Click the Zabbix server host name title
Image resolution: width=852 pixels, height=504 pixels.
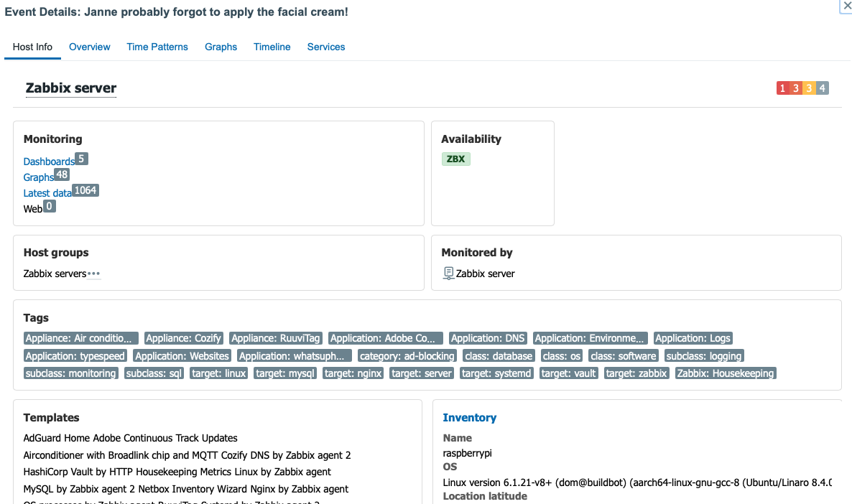[71, 88]
